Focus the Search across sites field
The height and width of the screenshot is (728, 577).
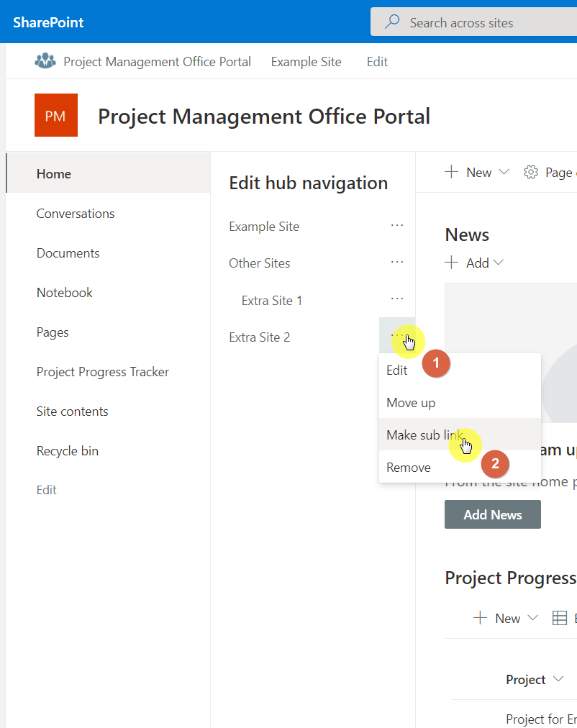473,22
